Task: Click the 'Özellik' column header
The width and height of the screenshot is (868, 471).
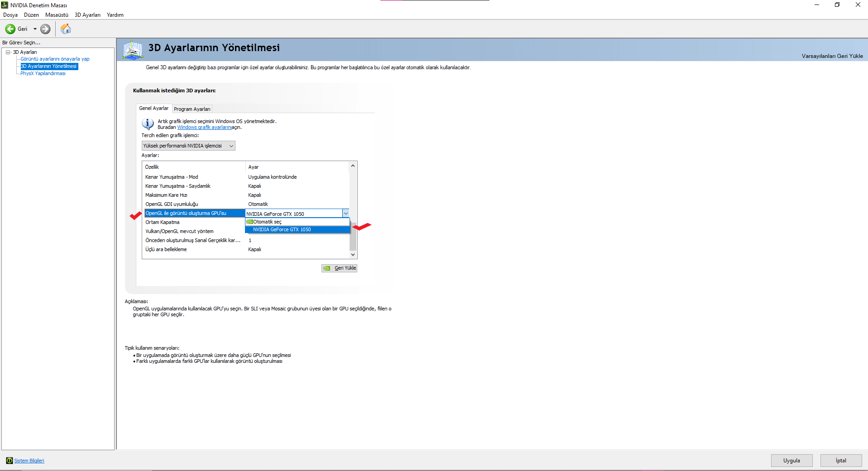Action: (152, 167)
